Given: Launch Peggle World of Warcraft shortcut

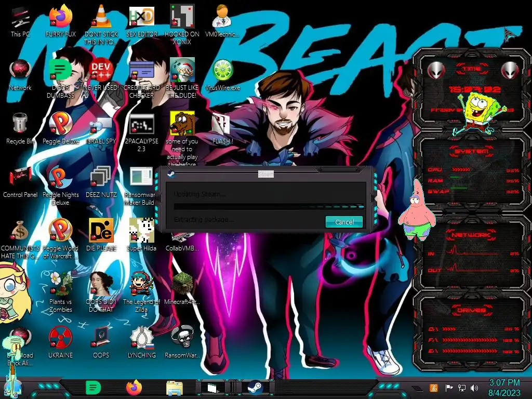Looking at the screenshot, I should [60, 240].
